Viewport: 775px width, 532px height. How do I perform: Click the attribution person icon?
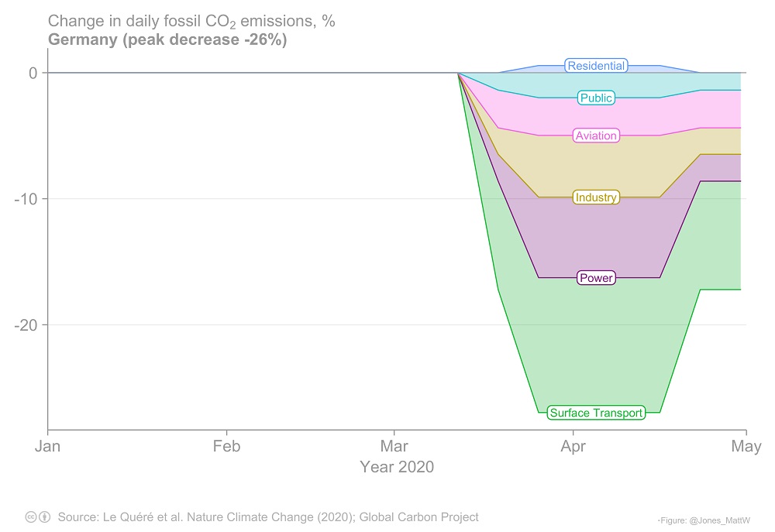(44, 517)
